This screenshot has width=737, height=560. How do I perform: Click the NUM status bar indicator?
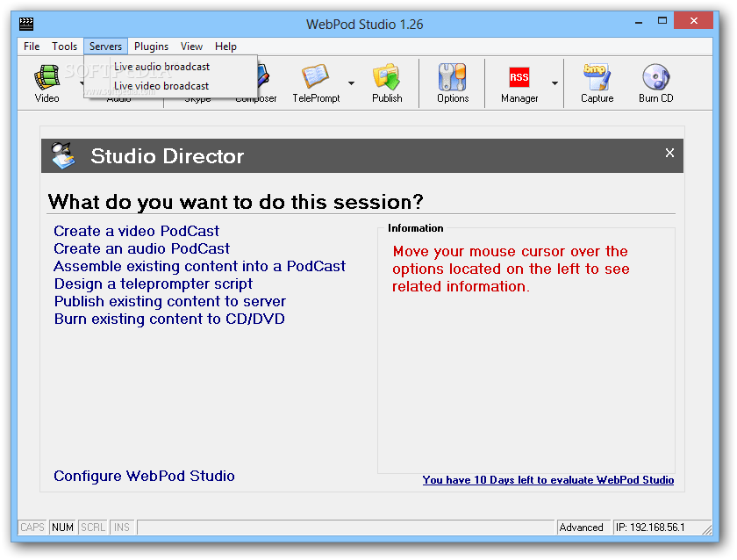[x=62, y=528]
